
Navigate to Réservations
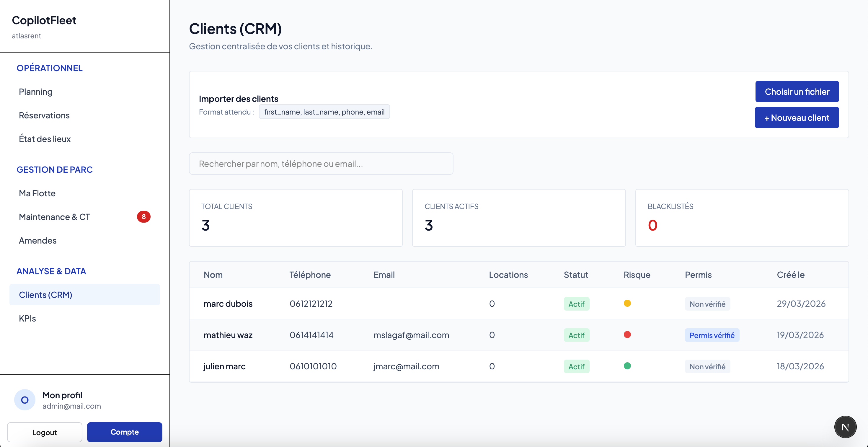click(44, 115)
